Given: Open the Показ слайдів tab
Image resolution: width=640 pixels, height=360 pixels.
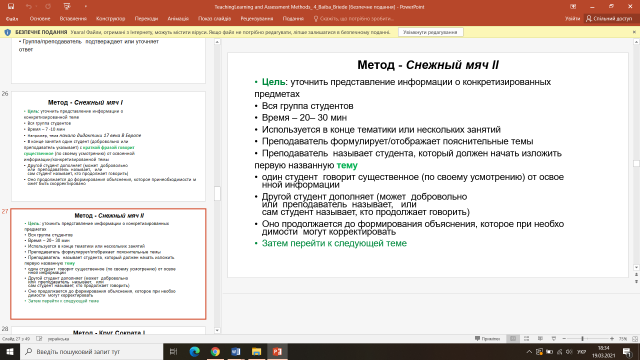Looking at the screenshot, I should 214,19.
